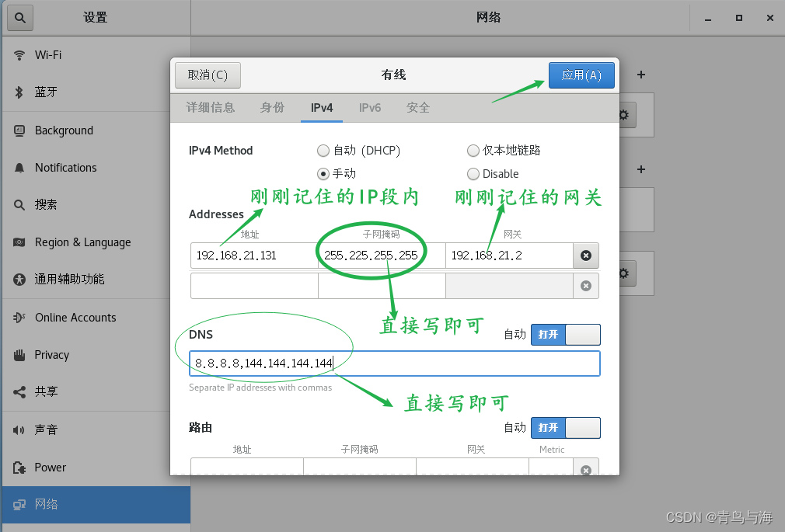This screenshot has height=532, width=785.
Task: Open Power settings panel
Action: click(x=96, y=468)
